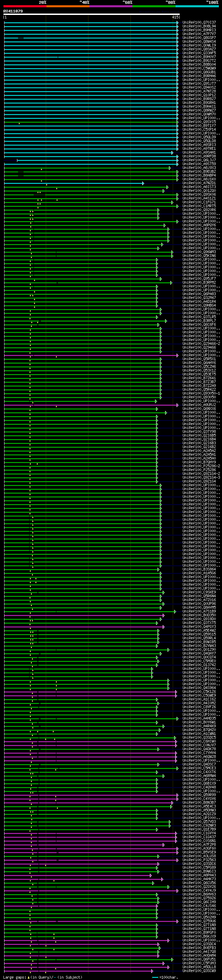Open the UniRef100_B9T1Y7 label

tap(199, 125)
